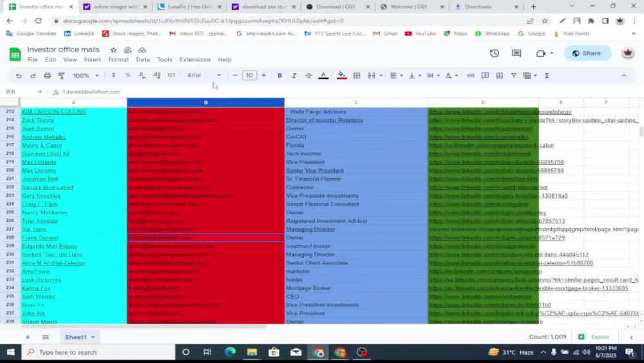This screenshot has width=644, height=363.
Task: Expand the filter views dropdown
Action: (535, 75)
